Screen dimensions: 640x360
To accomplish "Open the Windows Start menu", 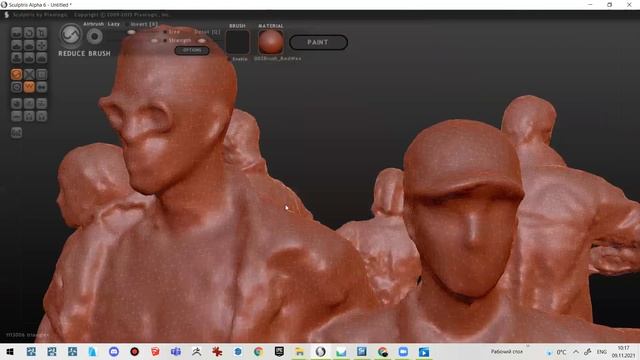I will click(x=10, y=351).
